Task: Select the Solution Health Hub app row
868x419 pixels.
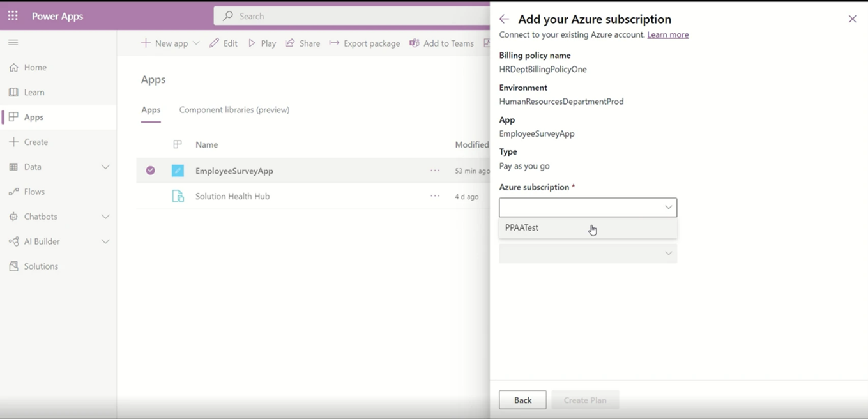Action: coord(232,196)
